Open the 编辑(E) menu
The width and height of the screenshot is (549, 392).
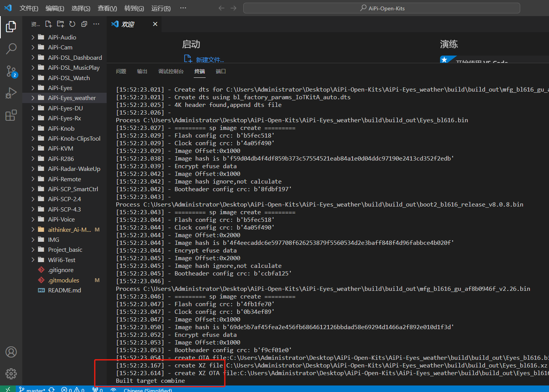55,8
